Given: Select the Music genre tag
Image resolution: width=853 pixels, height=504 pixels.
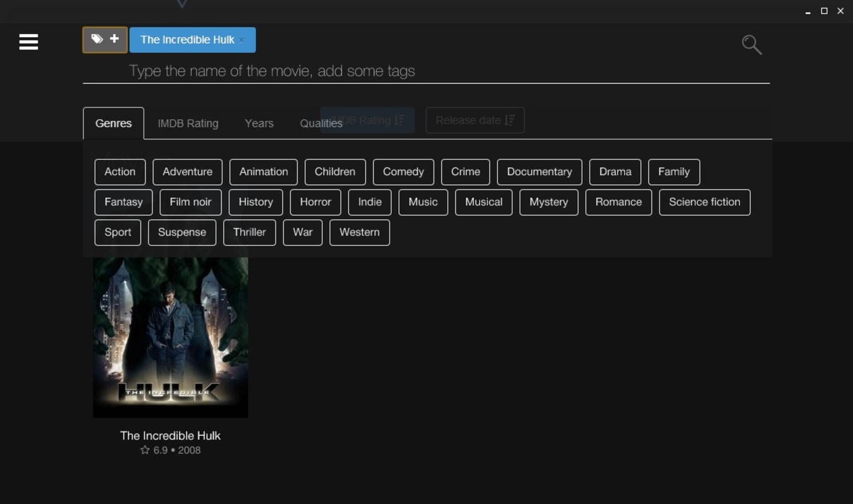Looking at the screenshot, I should click(x=423, y=202).
